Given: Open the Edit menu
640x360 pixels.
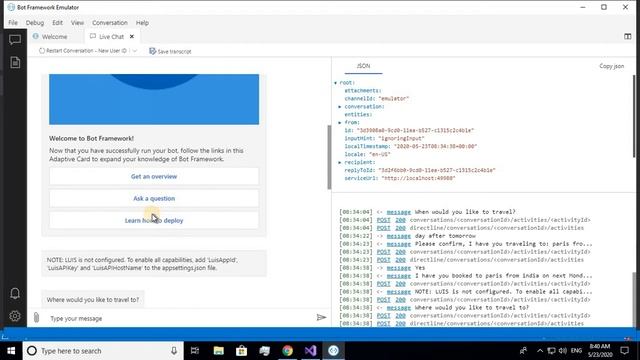Looking at the screenshot, I should [x=58, y=23].
